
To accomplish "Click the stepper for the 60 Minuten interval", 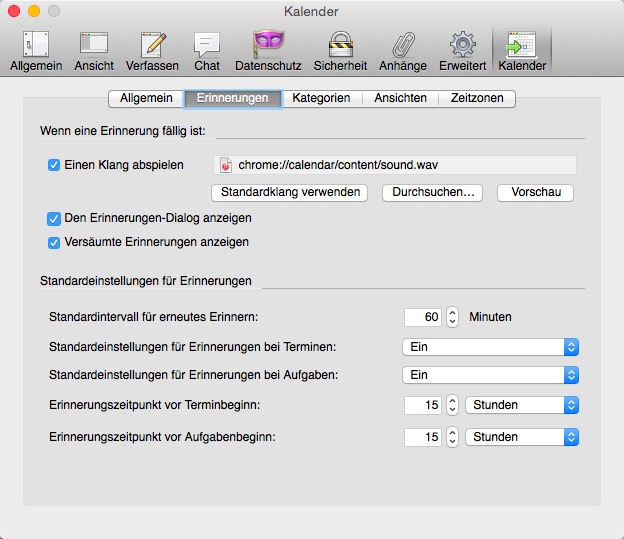I will [x=452, y=317].
